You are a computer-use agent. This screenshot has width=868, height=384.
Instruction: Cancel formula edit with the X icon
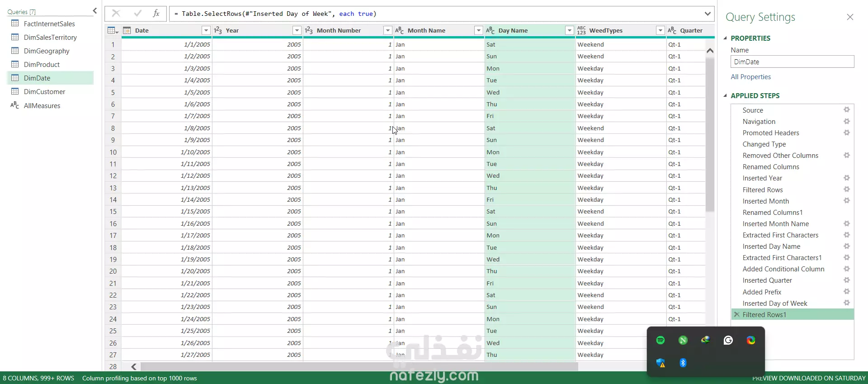(116, 14)
